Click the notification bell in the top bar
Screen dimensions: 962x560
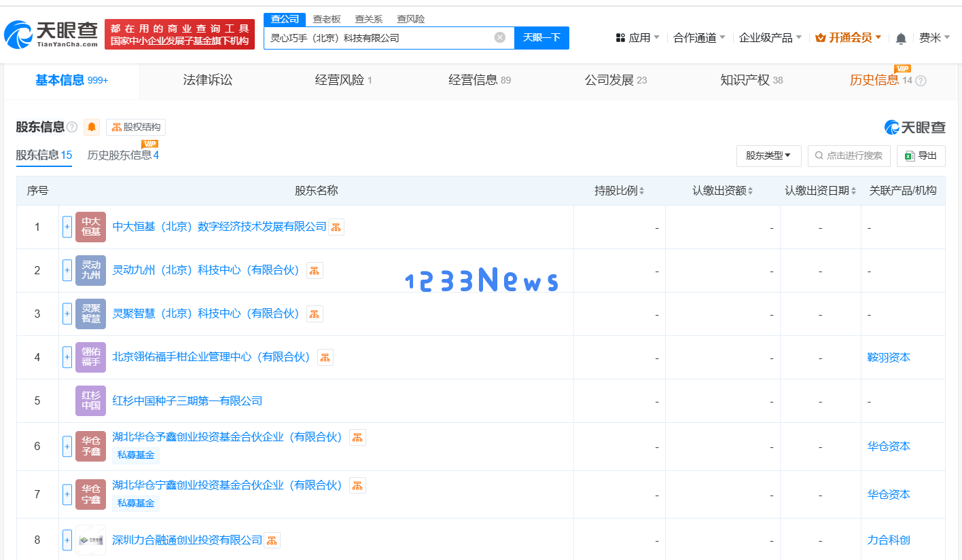901,38
